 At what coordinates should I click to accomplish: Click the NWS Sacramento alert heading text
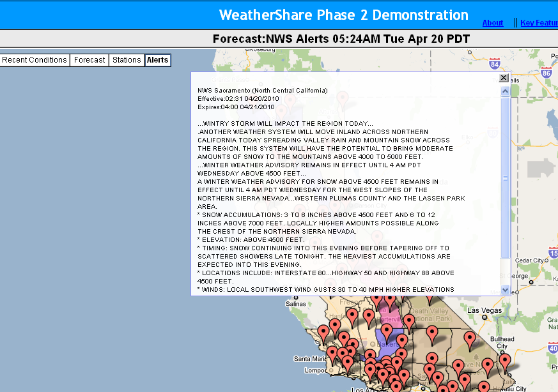pos(262,91)
